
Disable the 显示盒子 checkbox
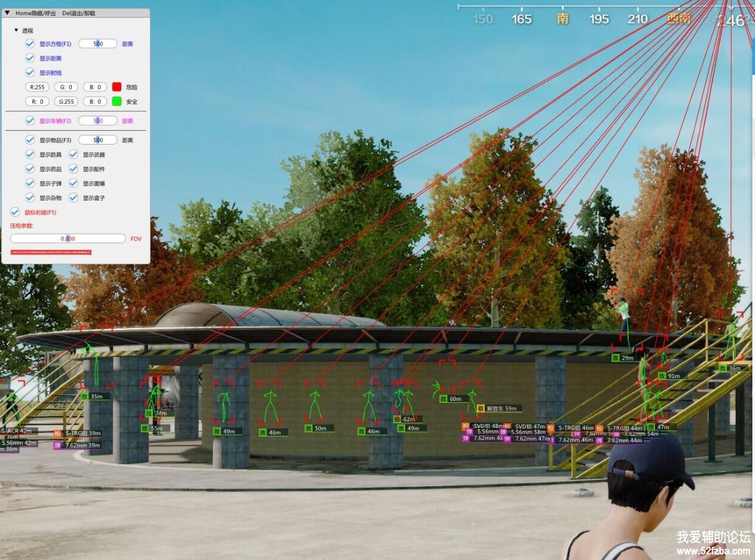[x=73, y=198]
